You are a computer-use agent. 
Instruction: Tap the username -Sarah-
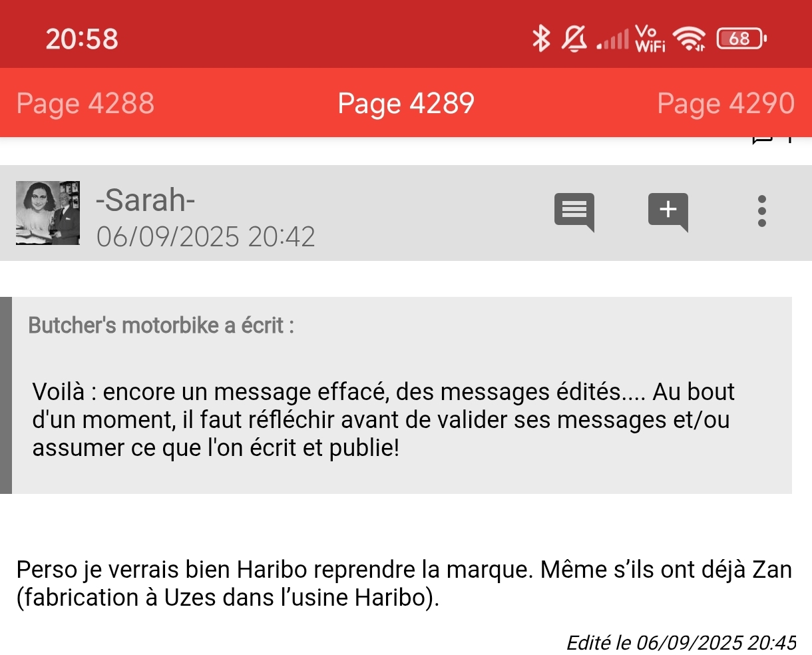(145, 199)
